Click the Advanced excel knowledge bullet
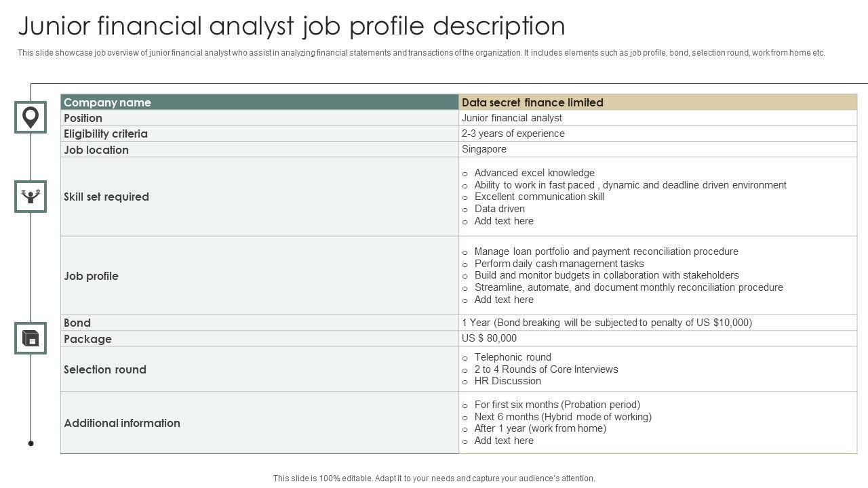The image size is (868, 488). [x=534, y=173]
